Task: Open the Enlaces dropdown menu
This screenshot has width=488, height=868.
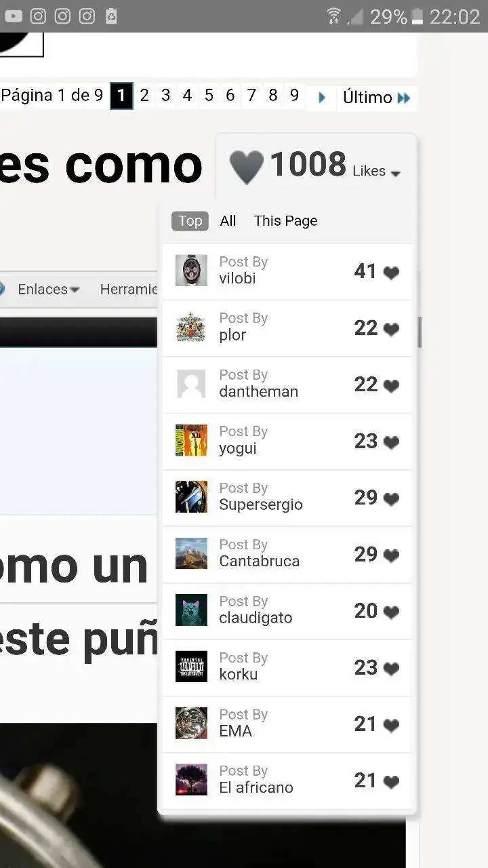Action: click(x=48, y=290)
